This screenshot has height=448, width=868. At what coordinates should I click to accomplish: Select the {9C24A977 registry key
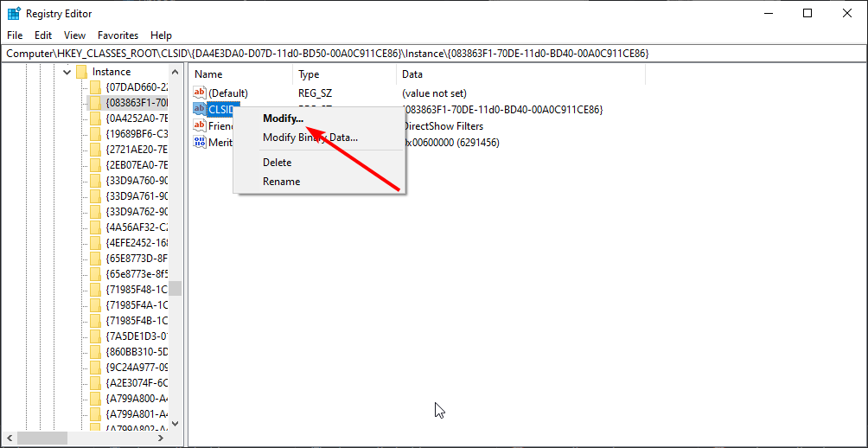[x=137, y=367]
